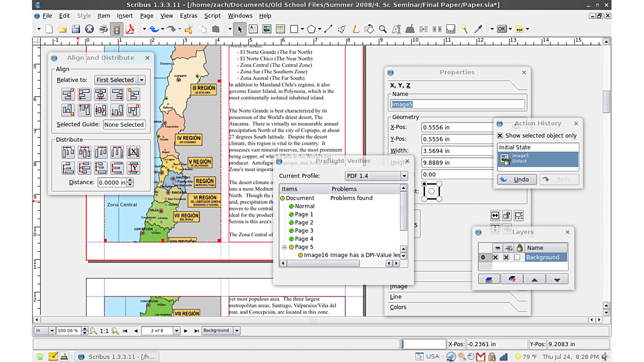Select the Insert Image Frame tool
The width and height of the screenshot is (644, 362).
(267, 29)
